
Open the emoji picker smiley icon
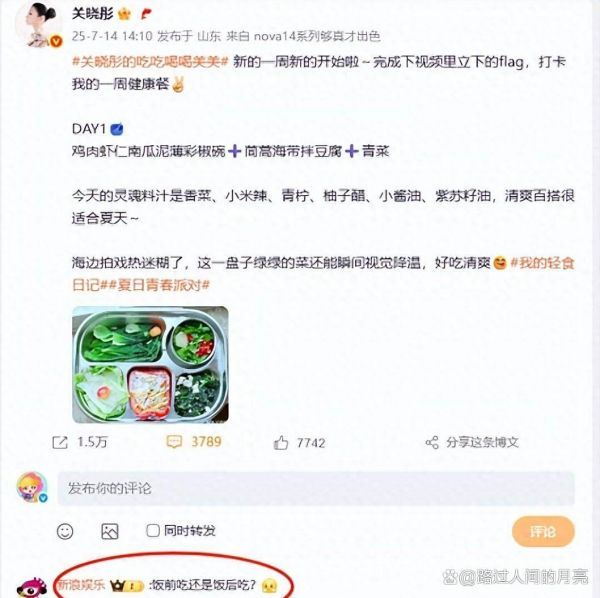[65, 531]
